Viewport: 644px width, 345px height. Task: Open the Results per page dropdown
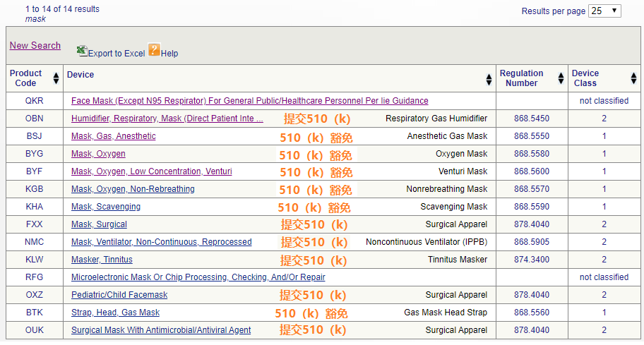(x=604, y=11)
